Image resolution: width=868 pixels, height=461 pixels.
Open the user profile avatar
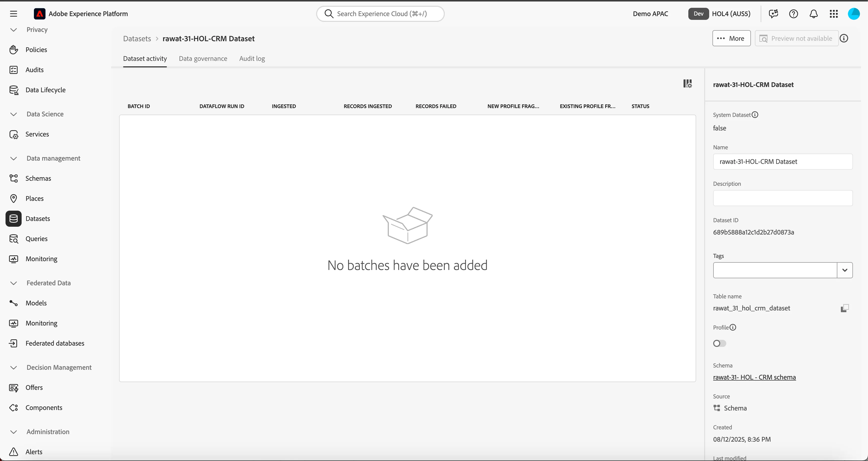[x=854, y=14]
